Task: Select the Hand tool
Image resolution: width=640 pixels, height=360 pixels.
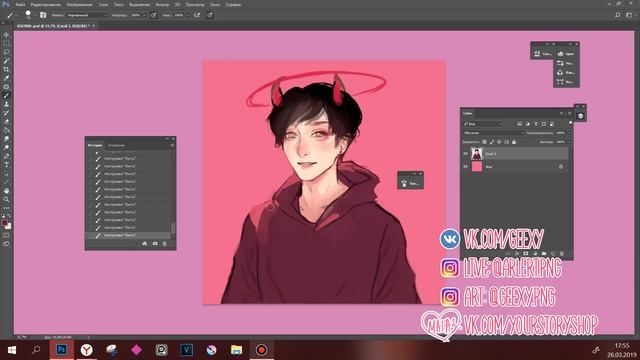Action: click(6, 191)
